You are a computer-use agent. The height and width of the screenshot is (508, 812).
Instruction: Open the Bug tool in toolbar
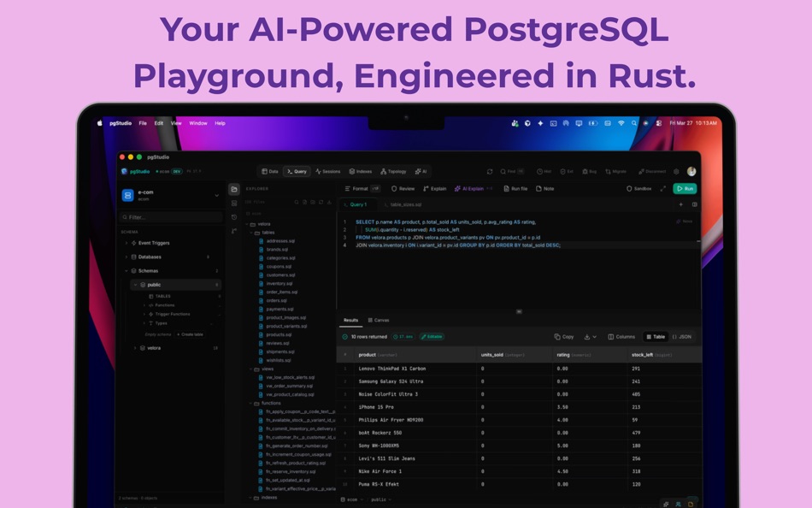point(589,172)
